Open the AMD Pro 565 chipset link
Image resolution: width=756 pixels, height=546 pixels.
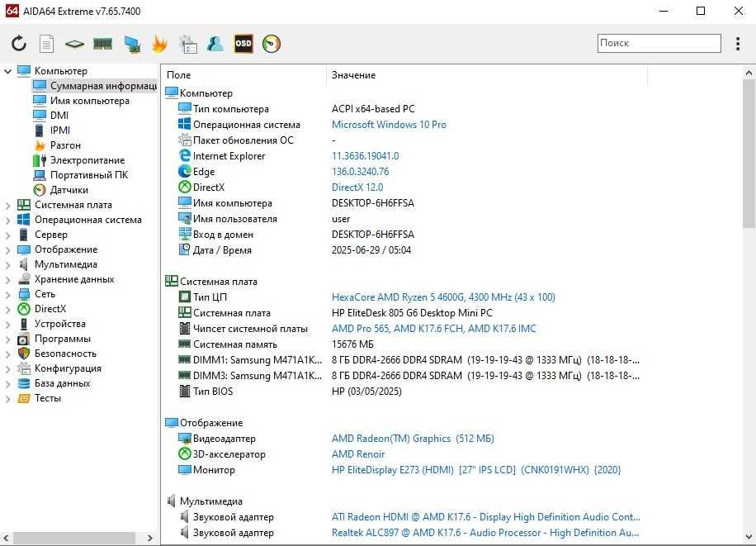click(x=434, y=328)
